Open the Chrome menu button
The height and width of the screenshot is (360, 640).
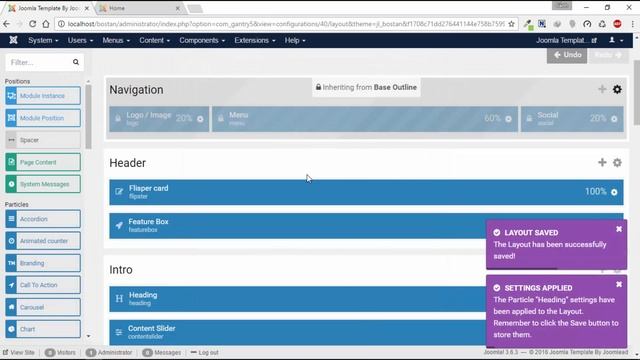click(x=633, y=24)
